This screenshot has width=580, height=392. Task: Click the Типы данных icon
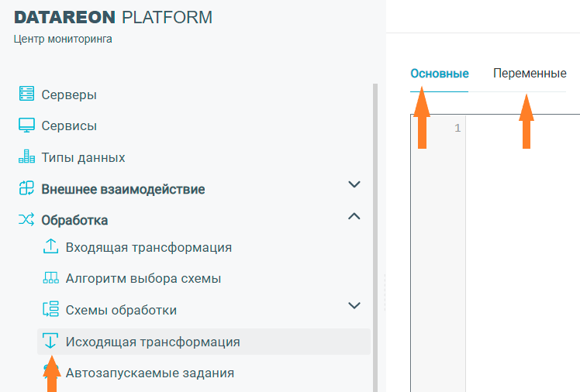click(27, 157)
